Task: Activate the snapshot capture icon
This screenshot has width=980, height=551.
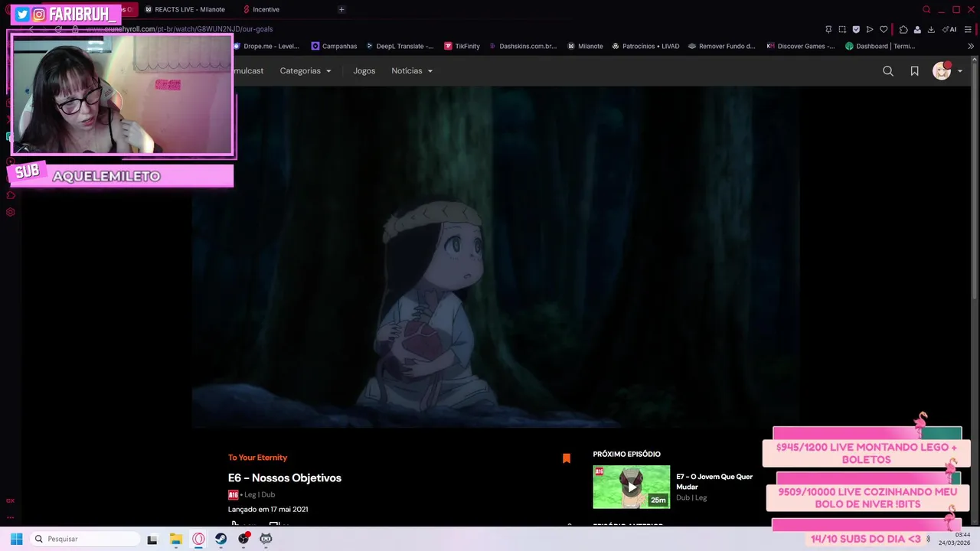Action: click(842, 29)
